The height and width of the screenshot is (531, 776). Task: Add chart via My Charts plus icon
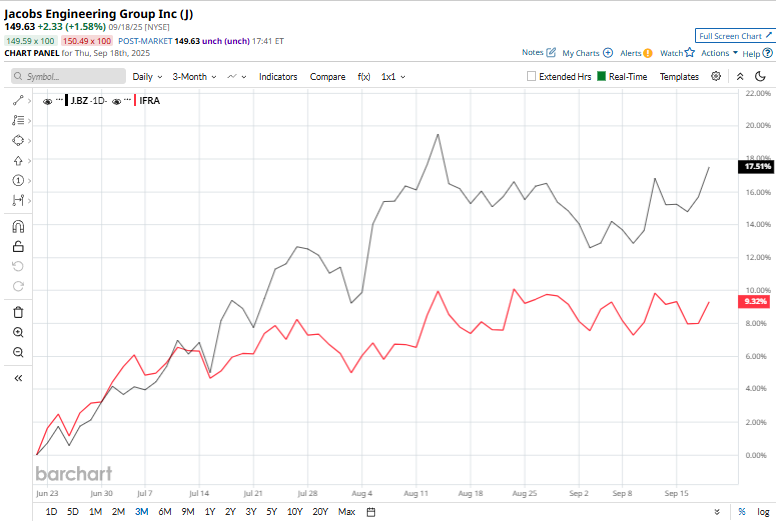pos(608,53)
